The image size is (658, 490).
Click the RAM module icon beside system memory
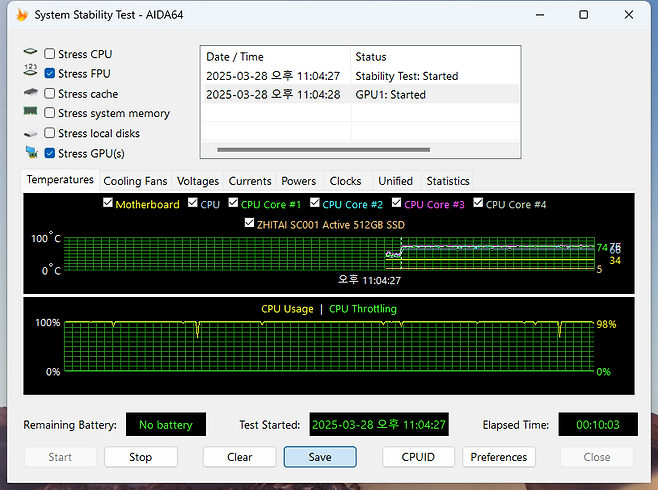click(30, 114)
